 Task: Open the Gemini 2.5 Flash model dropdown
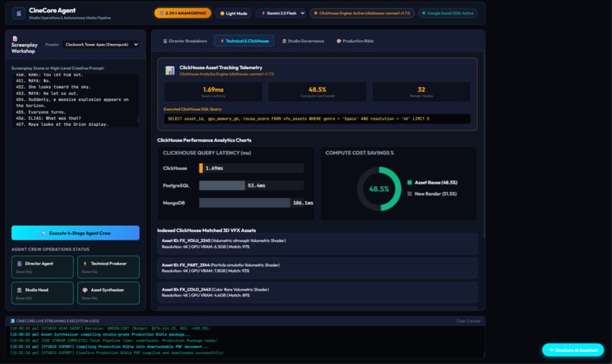click(x=281, y=13)
